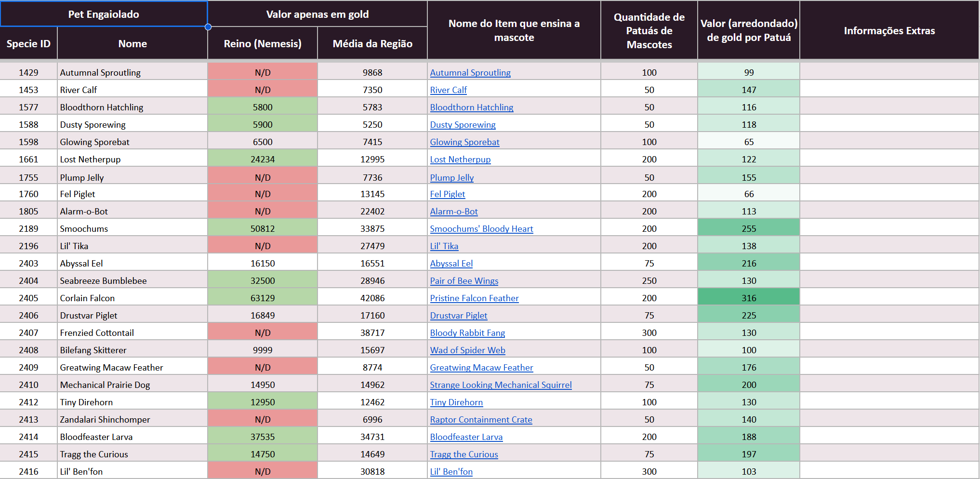Open the Plump Jelly link
The width and height of the screenshot is (980, 479).
pyautogui.click(x=452, y=177)
